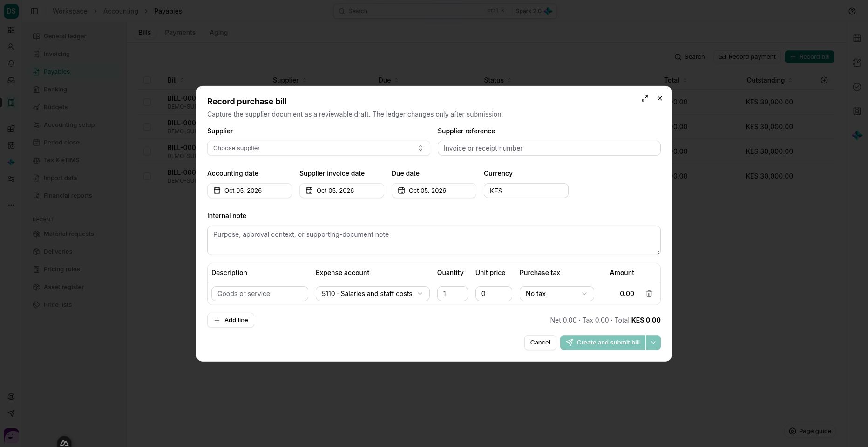Expand the dialog with the fullscreen icon
Screen dimensions: 868x447
[645, 98]
